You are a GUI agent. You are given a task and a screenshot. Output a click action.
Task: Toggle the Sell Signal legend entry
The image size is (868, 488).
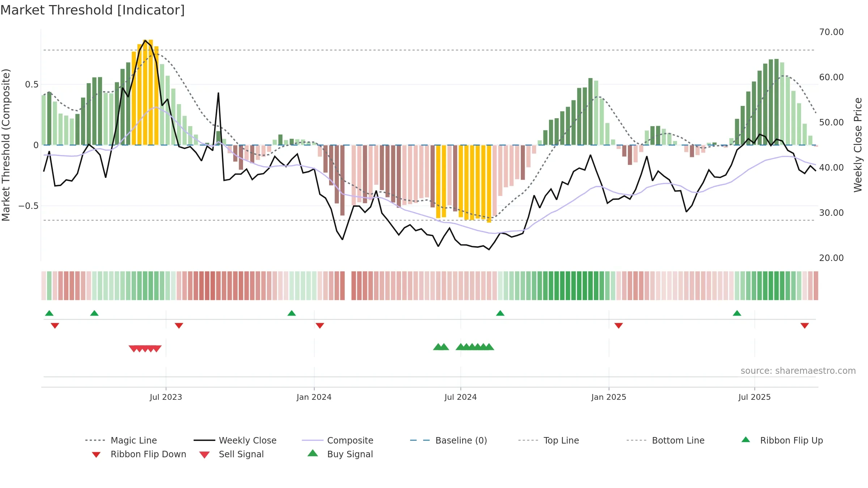point(231,454)
